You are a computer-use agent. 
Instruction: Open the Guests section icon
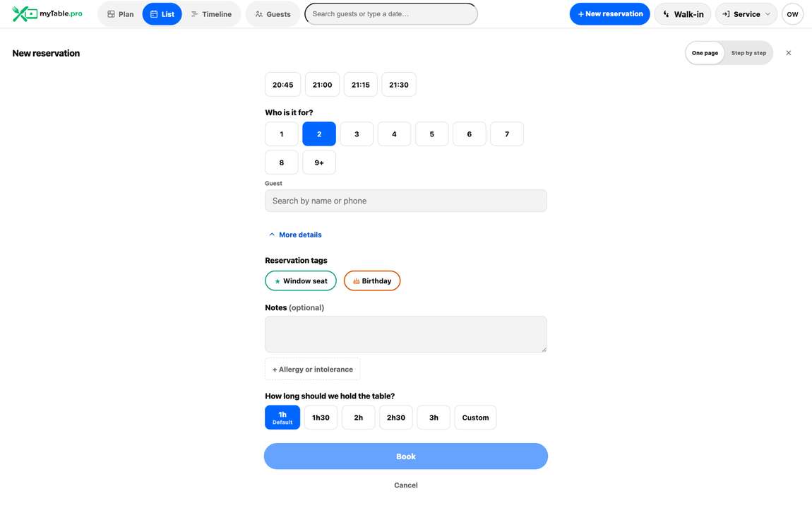pos(259,14)
